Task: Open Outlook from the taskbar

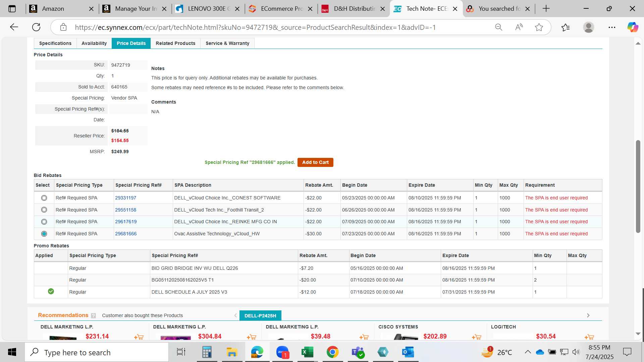Action: click(408, 352)
